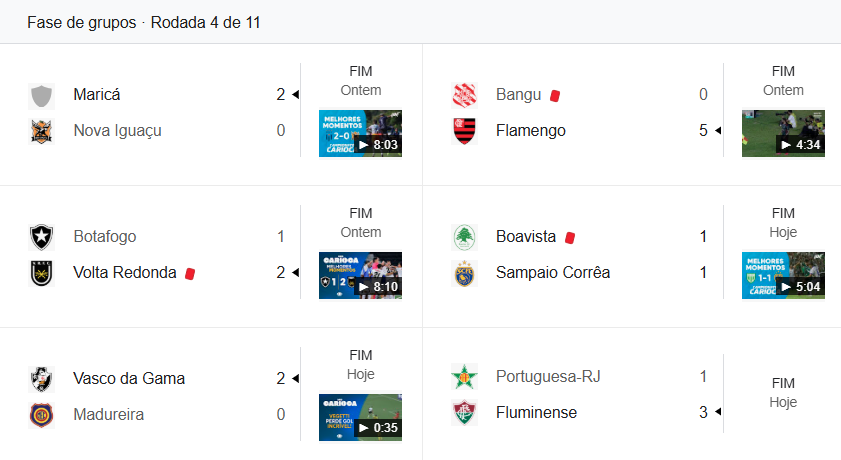Click the Maricá team crest
This screenshot has height=460, width=841.
point(41,95)
